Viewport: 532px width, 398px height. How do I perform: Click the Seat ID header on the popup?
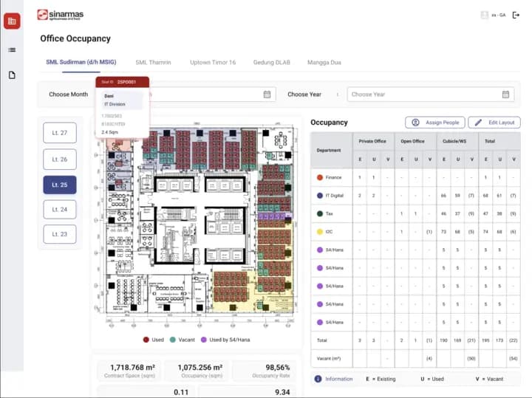click(x=122, y=82)
